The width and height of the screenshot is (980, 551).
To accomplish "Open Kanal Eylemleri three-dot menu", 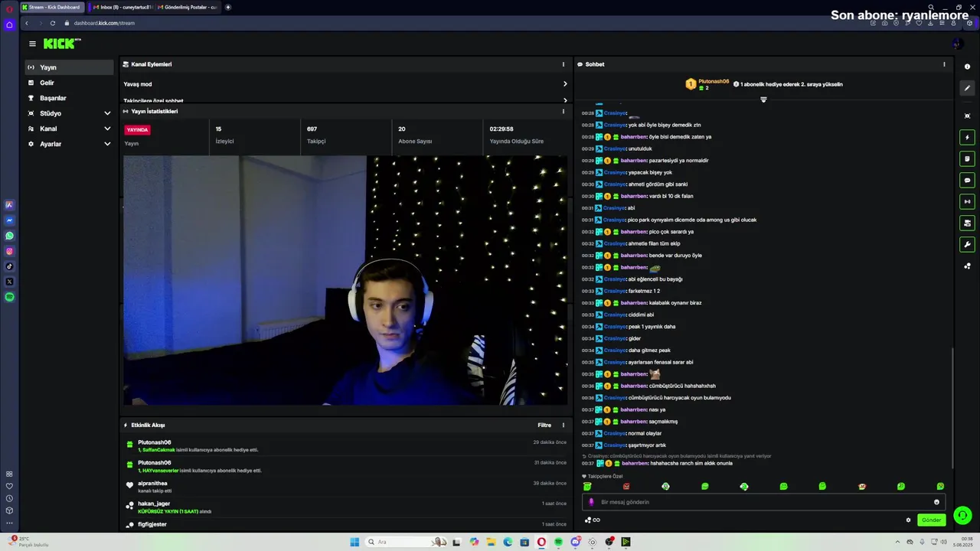I will (x=563, y=64).
